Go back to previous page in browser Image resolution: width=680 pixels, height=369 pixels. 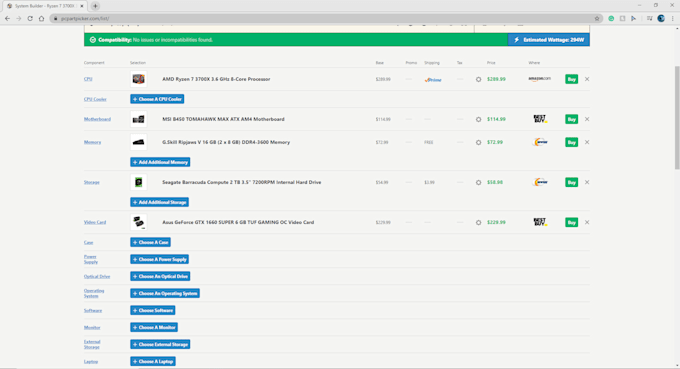(7, 18)
